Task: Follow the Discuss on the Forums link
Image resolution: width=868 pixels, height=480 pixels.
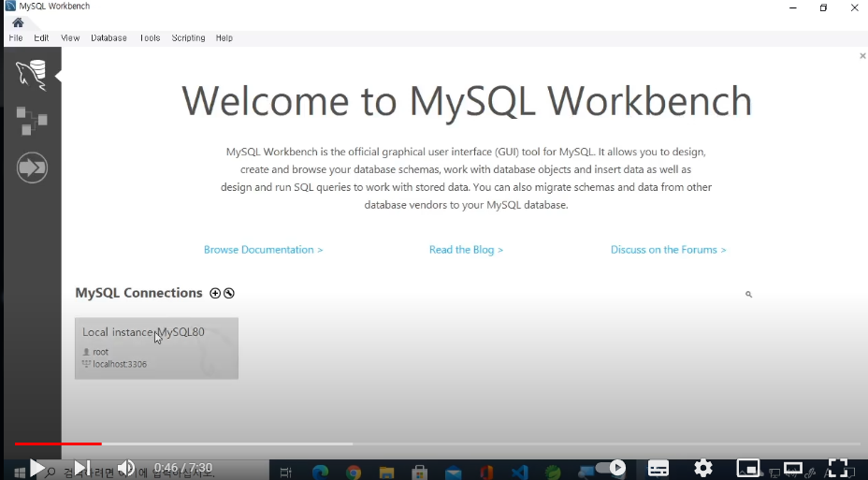Action: pos(668,250)
